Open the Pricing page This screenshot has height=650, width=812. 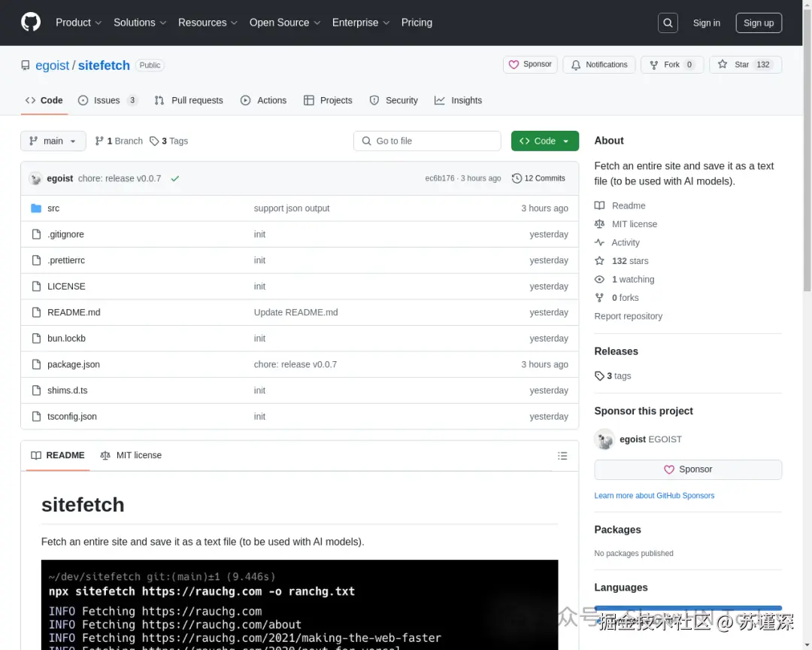(x=417, y=23)
